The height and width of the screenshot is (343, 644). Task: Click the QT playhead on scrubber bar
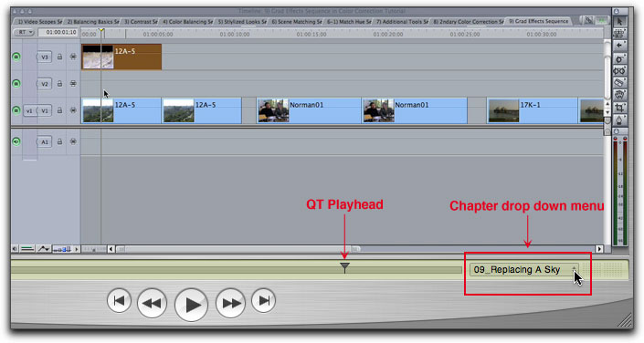pyautogui.click(x=345, y=268)
